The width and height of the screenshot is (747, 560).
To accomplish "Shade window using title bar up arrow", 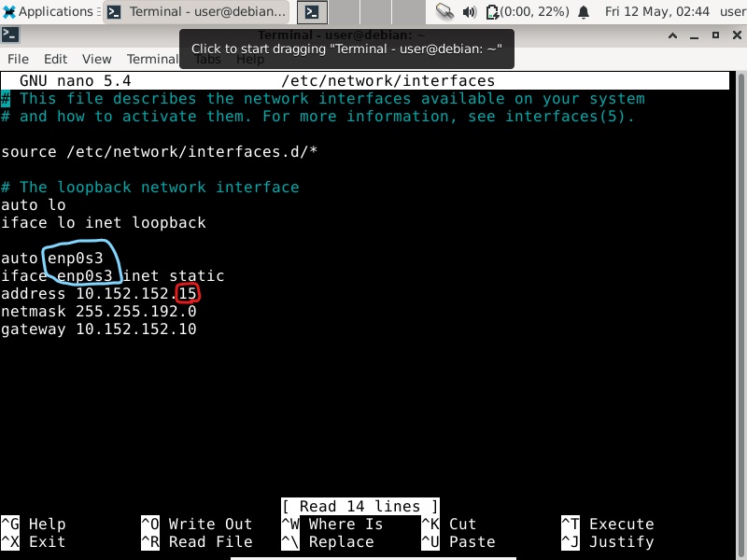I will coord(672,35).
